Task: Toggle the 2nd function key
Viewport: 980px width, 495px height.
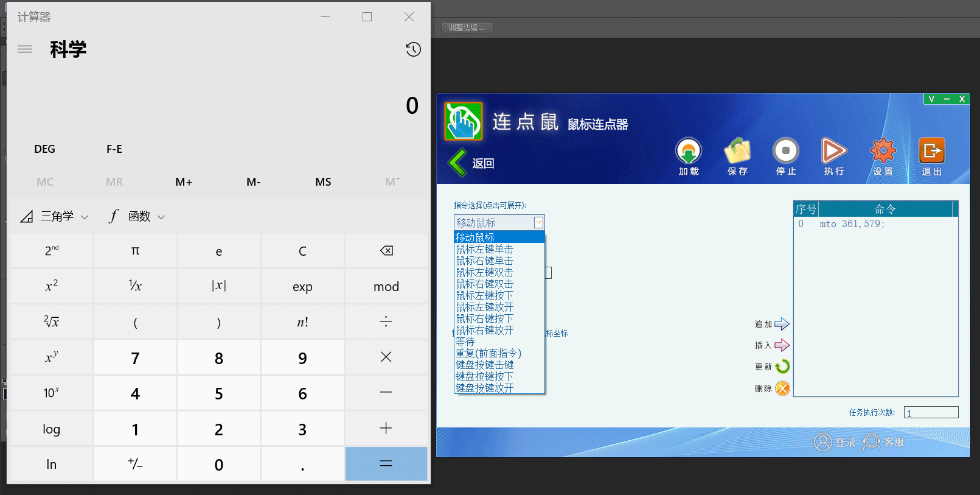Action: coord(52,251)
